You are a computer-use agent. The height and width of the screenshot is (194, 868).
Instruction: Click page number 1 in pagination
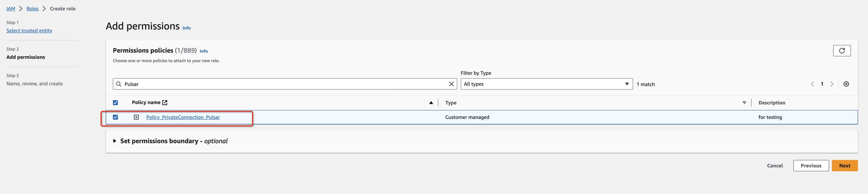[x=822, y=84]
